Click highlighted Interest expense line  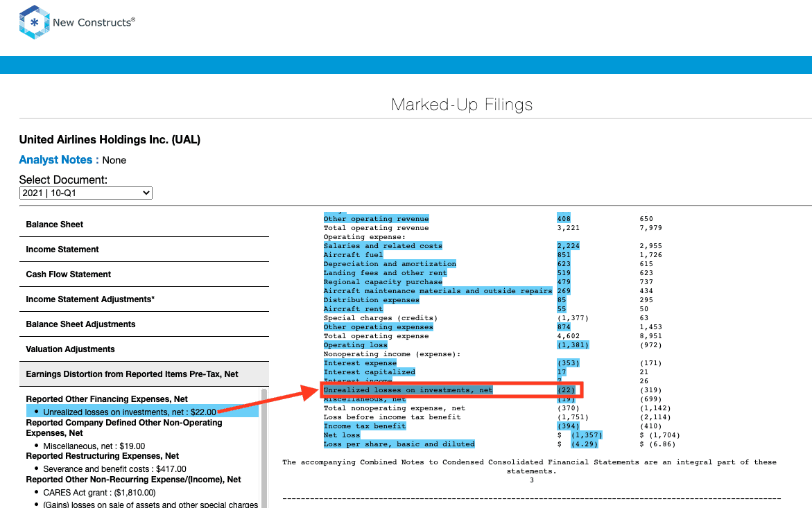(x=360, y=363)
